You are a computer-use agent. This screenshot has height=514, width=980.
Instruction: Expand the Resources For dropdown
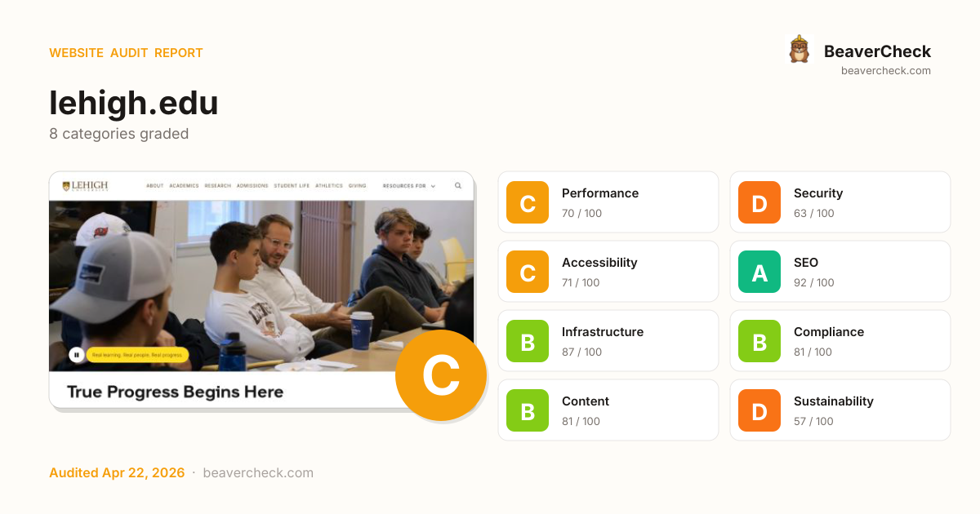point(409,186)
